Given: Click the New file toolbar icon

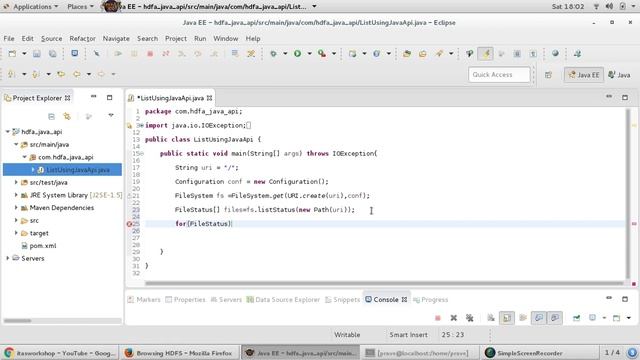Looking at the screenshot, I should (x=12, y=53).
